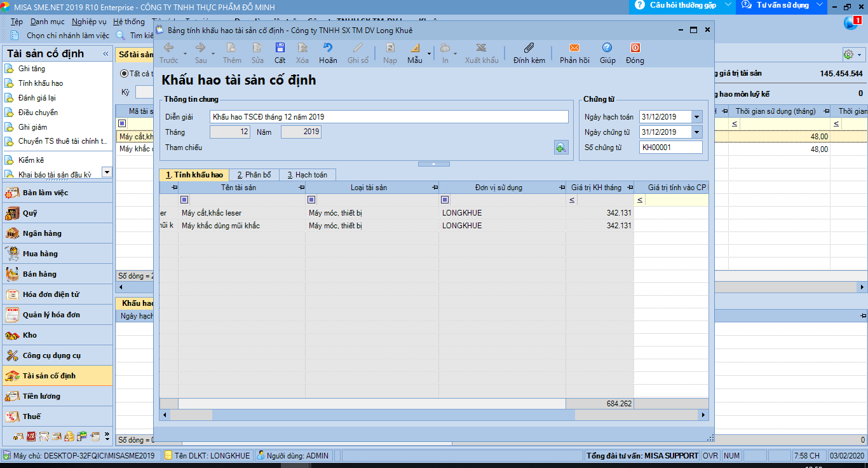Screen dimensions: 868x468
Task: Open the Quỹ module in the sidebar
Action: click(x=57, y=213)
